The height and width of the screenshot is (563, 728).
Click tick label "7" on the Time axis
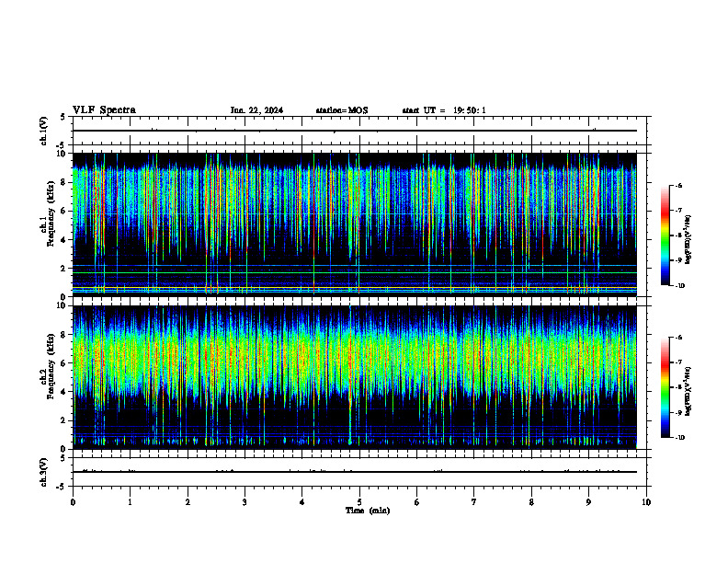pyautogui.click(x=474, y=502)
